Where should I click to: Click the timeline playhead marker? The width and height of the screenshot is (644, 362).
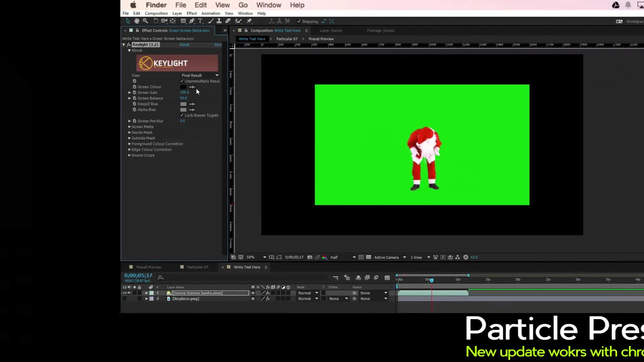pos(432,280)
